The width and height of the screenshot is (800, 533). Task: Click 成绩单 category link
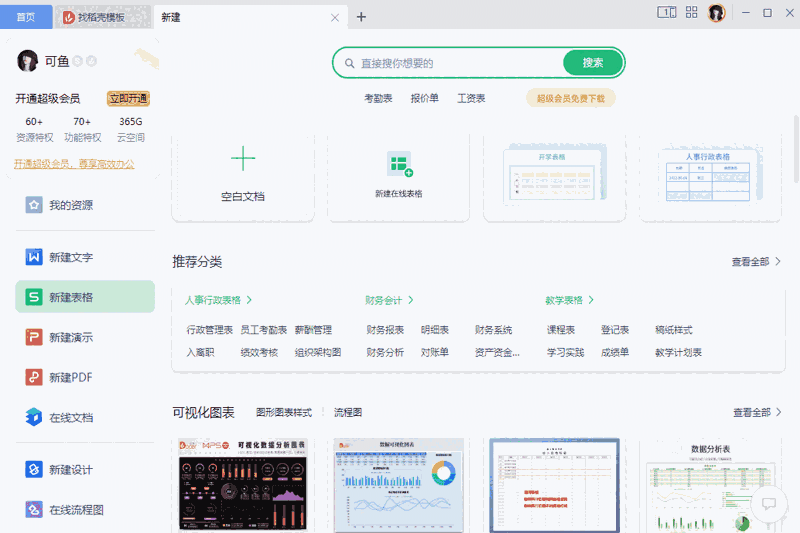(x=615, y=352)
